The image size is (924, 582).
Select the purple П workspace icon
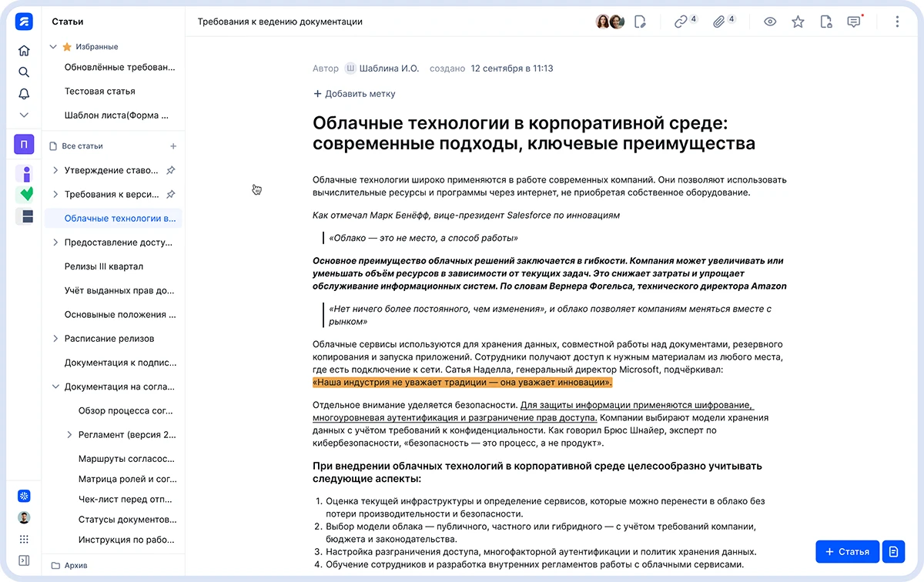(24, 144)
